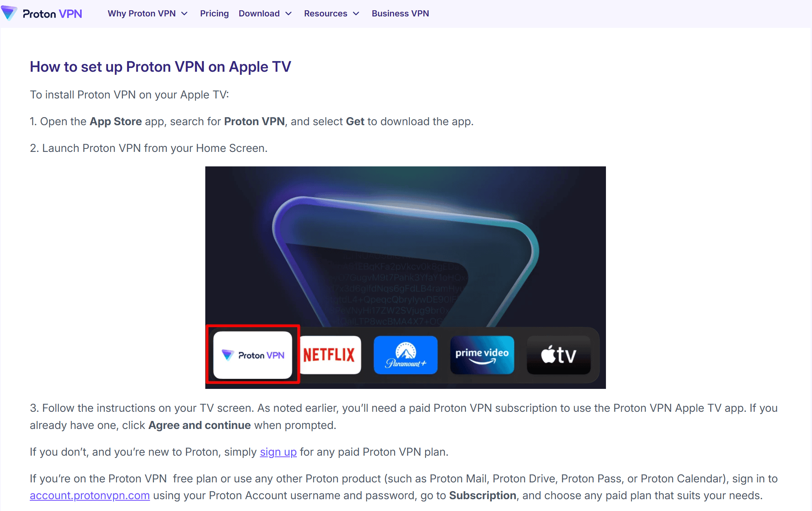The height and width of the screenshot is (511, 812).
Task: Open the Pricing page
Action: pos(214,13)
